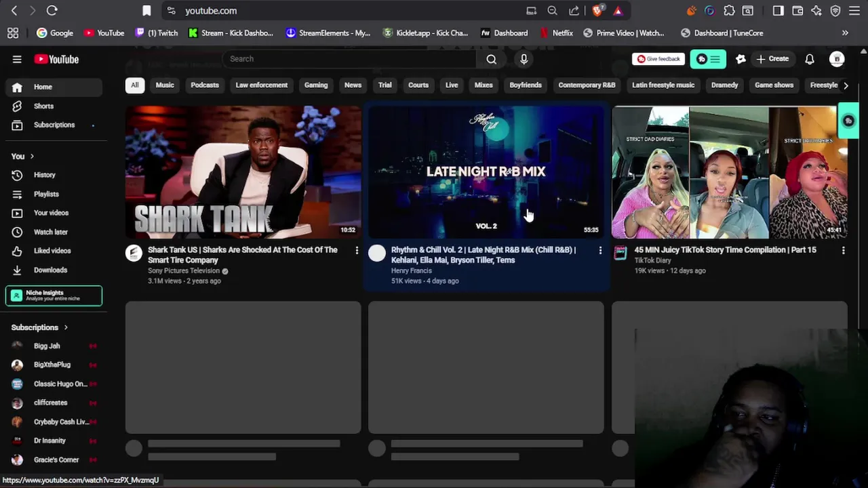Click the zoom magnifier in address bar
The image size is (868, 488).
pos(552,10)
